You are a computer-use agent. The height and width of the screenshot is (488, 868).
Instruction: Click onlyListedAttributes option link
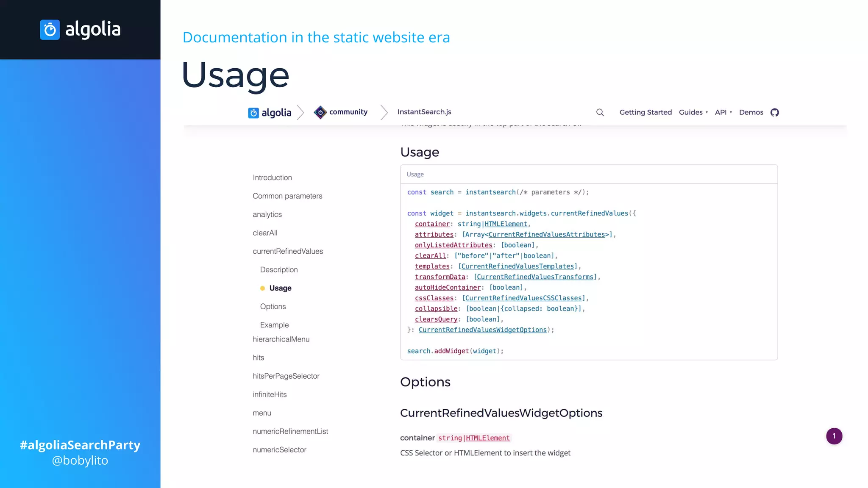pos(453,245)
